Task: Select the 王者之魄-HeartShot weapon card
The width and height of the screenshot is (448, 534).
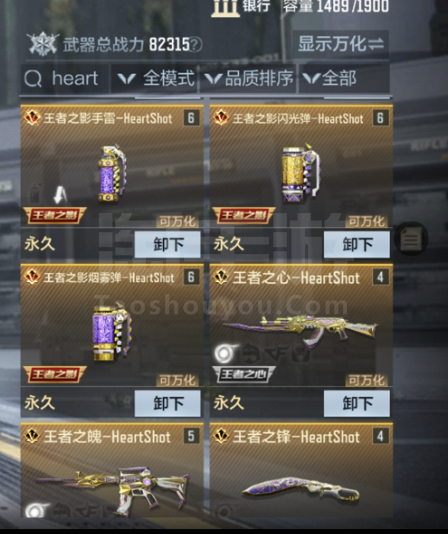Action: (112, 470)
